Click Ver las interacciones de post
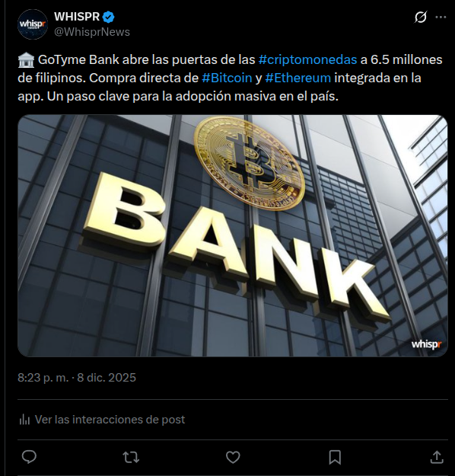455x476 pixels. point(110,420)
